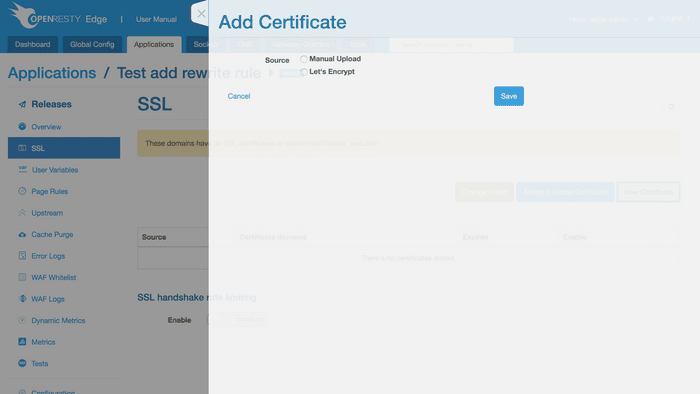Click the Error Logs icon
Screen dimensions: 700x394
pos(22,256)
